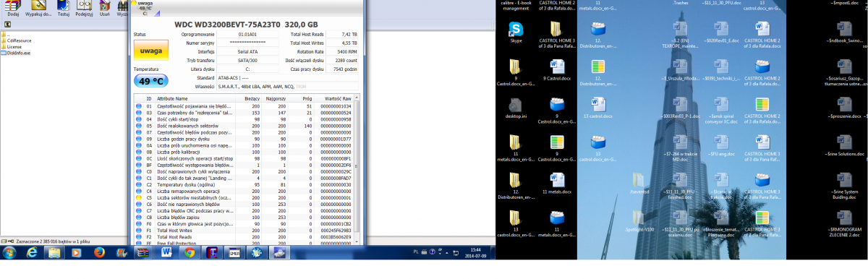Select the C2 Temperatury dysku (ogólna) row
Image resolution: width=868 pixels, height=279 pixels.
(x=244, y=184)
